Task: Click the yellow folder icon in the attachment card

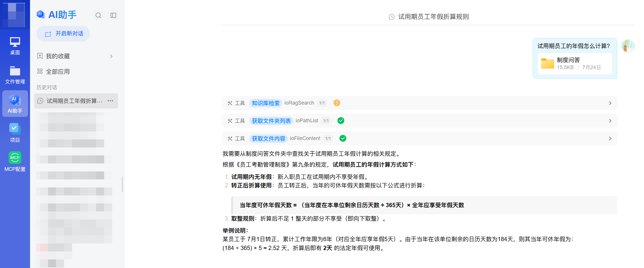Action: pos(548,63)
